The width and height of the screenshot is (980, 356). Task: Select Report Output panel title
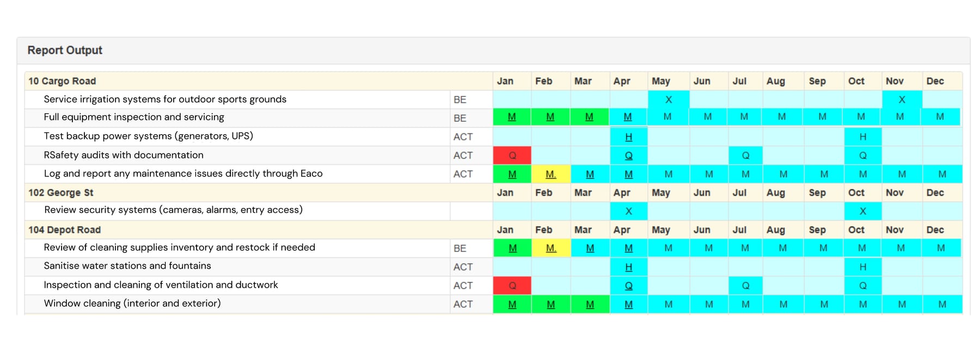click(x=65, y=50)
